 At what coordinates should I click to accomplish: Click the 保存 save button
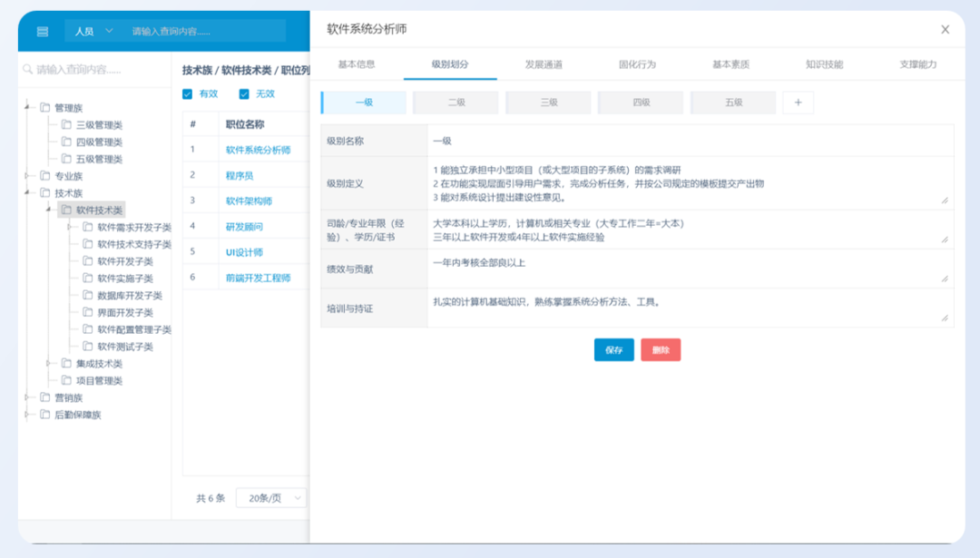pos(613,349)
